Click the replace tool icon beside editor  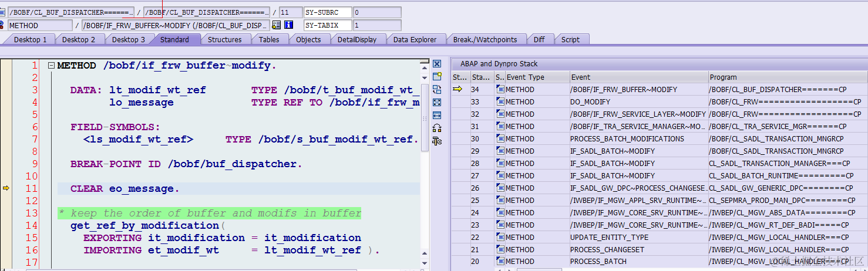point(436,89)
